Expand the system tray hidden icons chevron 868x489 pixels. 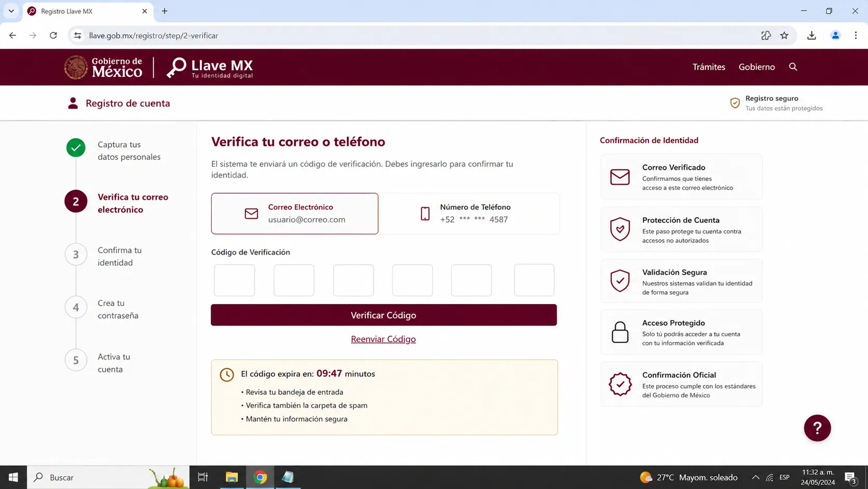pos(755,477)
